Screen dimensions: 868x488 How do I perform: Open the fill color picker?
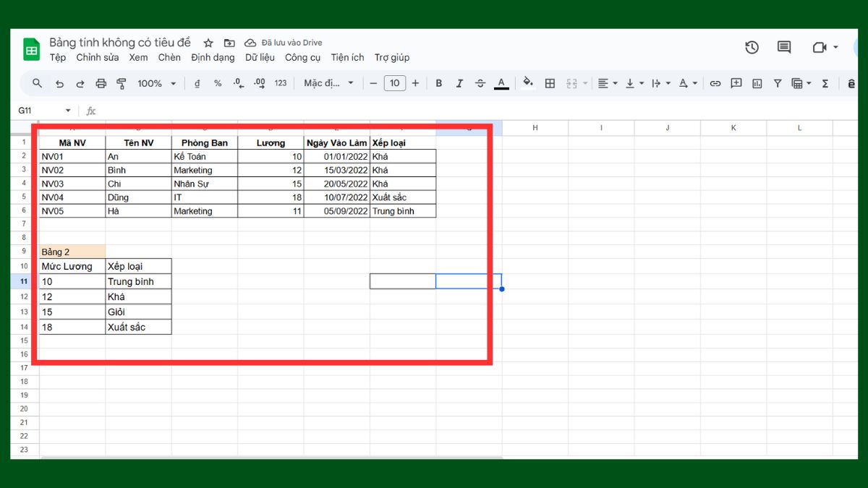(x=527, y=82)
